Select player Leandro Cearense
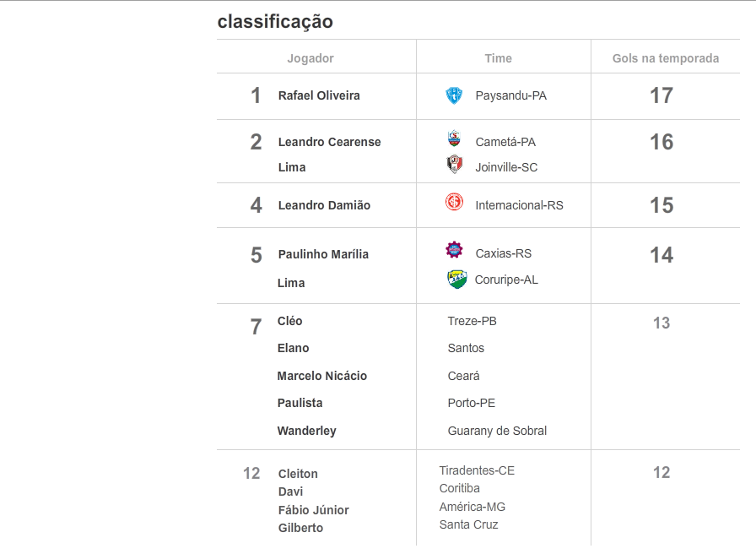 tap(329, 142)
